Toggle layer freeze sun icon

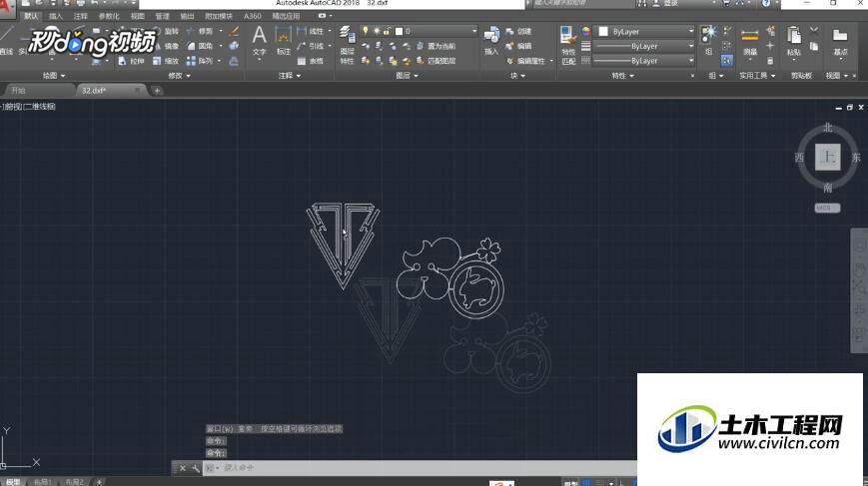(377, 32)
